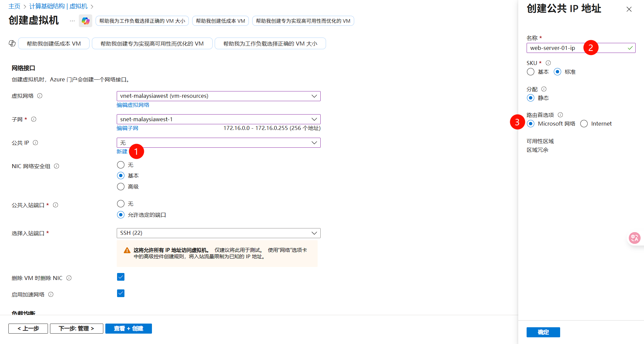Screen dimensions: 644x344
Task: Choose Internet as the routing preference
Action: (x=584, y=124)
